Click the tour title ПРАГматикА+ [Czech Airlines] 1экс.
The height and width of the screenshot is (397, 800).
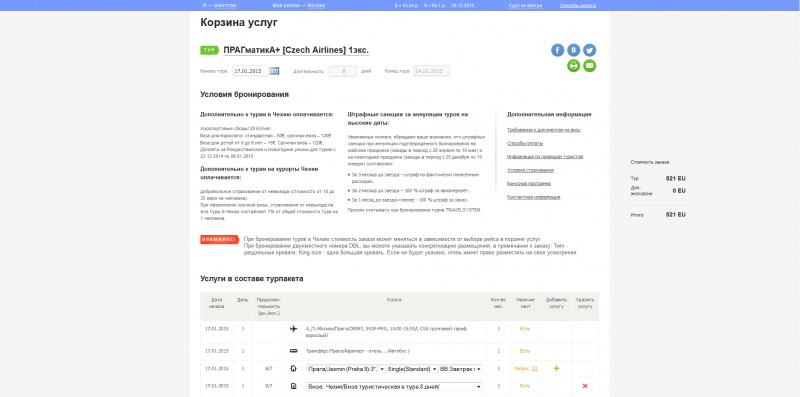[x=296, y=50]
